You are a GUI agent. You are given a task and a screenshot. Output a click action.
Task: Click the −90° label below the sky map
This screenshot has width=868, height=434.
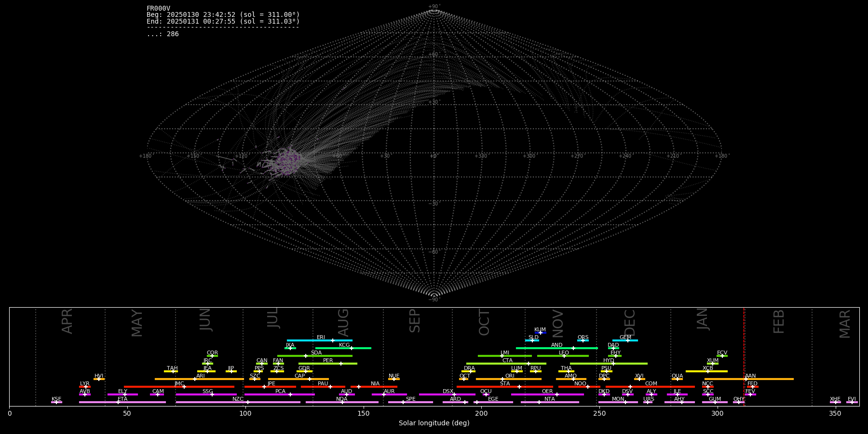point(434,300)
